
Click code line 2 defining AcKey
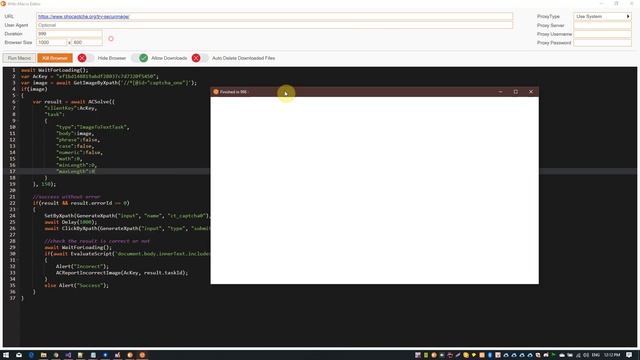(90, 76)
